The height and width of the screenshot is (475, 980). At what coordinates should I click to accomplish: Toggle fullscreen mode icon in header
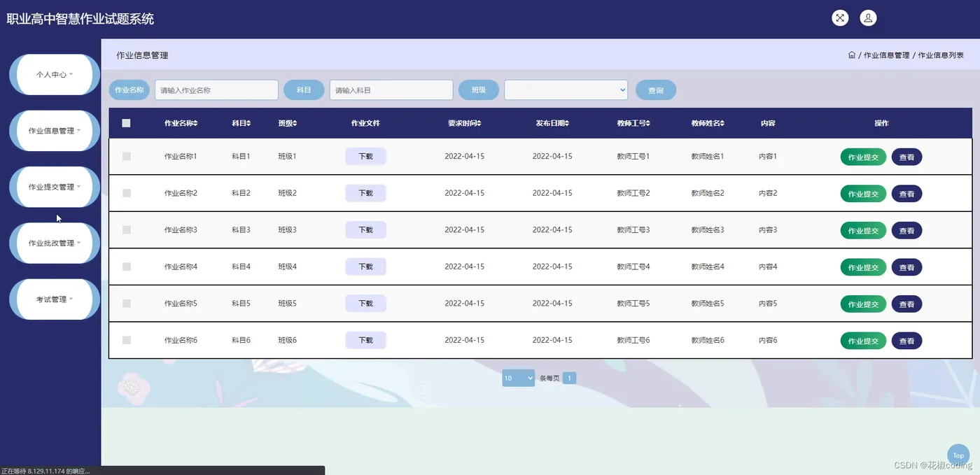point(840,18)
